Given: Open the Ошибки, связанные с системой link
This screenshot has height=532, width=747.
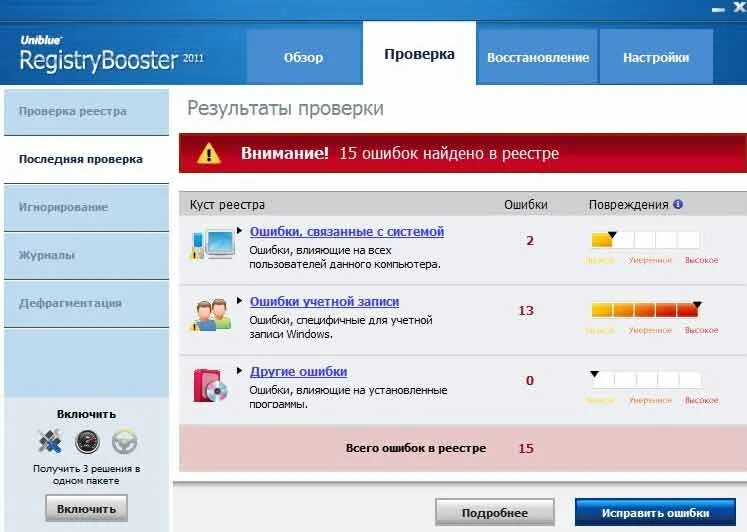Looking at the screenshot, I should pos(347,231).
